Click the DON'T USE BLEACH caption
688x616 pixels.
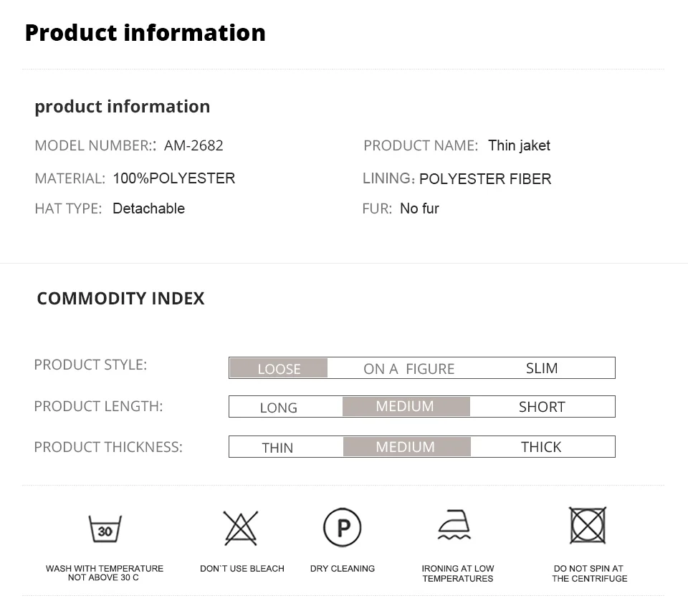pyautogui.click(x=242, y=569)
